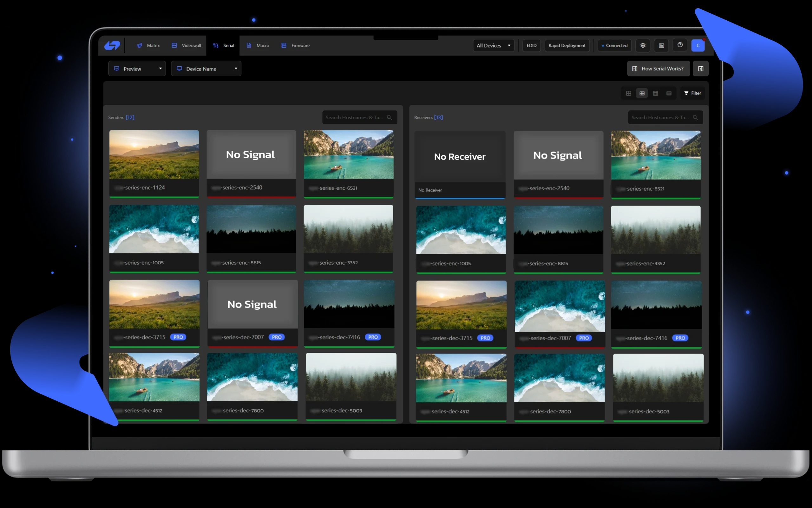This screenshot has width=812, height=508.
Task: Switch to the densest grid view layout
Action: [669, 93]
